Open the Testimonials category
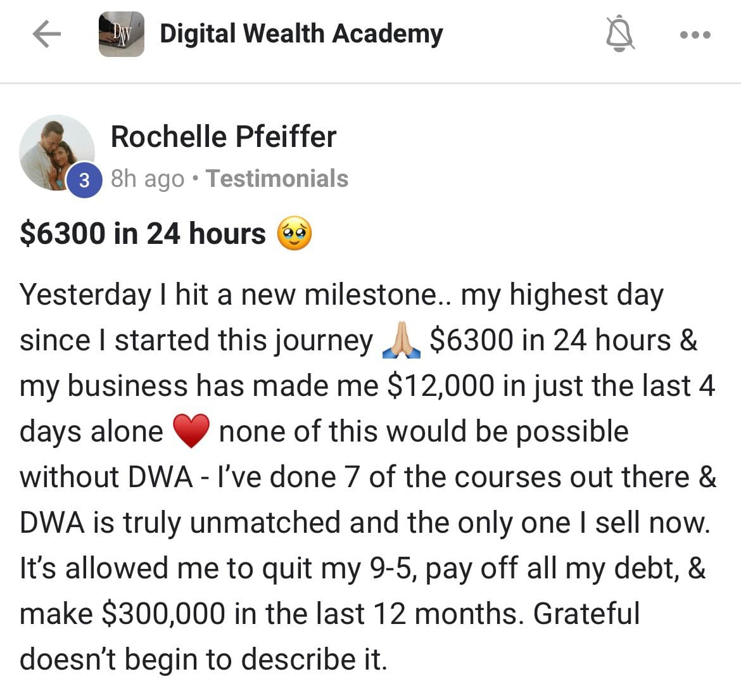The image size is (741, 700). [277, 179]
